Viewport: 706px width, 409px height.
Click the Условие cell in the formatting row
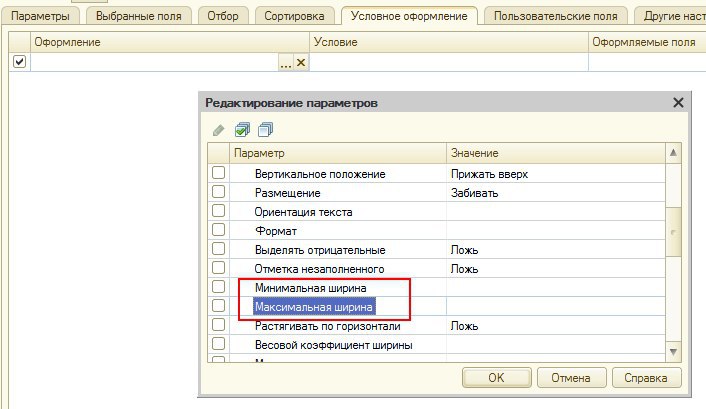[449, 62]
